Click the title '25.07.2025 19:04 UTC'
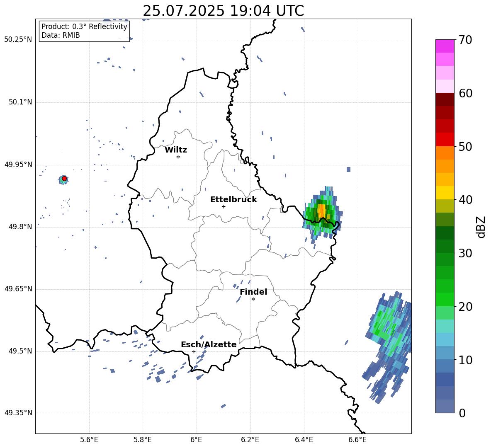Screen dimensions: 491x448 pos(223,11)
